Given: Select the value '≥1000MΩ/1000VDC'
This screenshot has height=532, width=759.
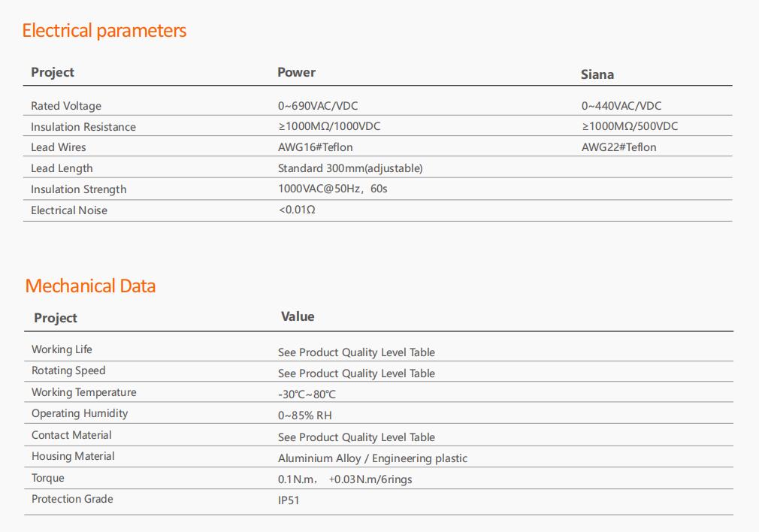Looking at the screenshot, I should click(x=329, y=126).
